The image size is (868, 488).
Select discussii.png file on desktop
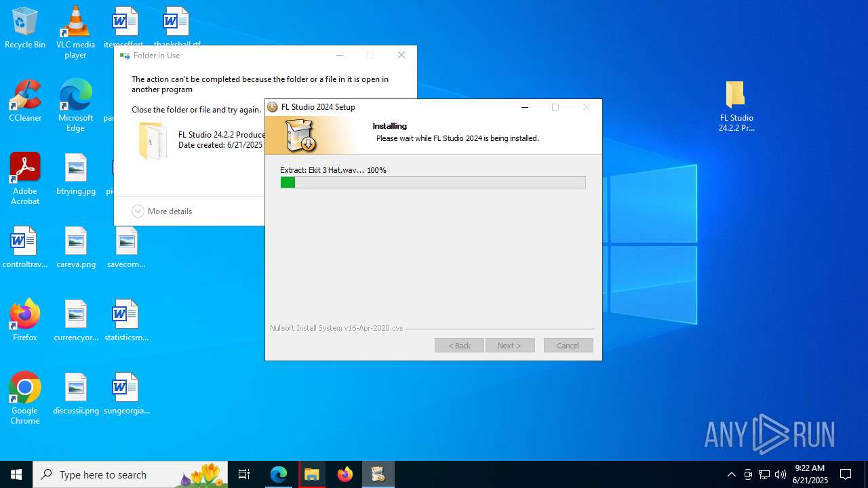coord(76,394)
